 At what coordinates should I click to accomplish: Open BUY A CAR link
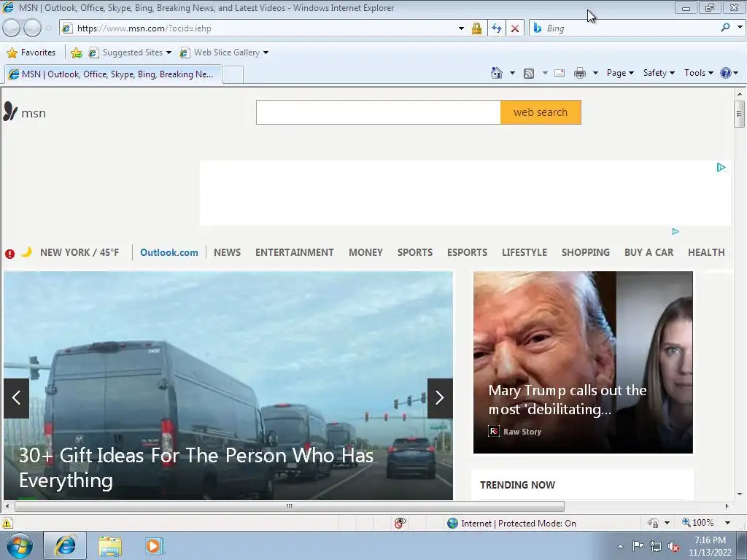click(649, 252)
